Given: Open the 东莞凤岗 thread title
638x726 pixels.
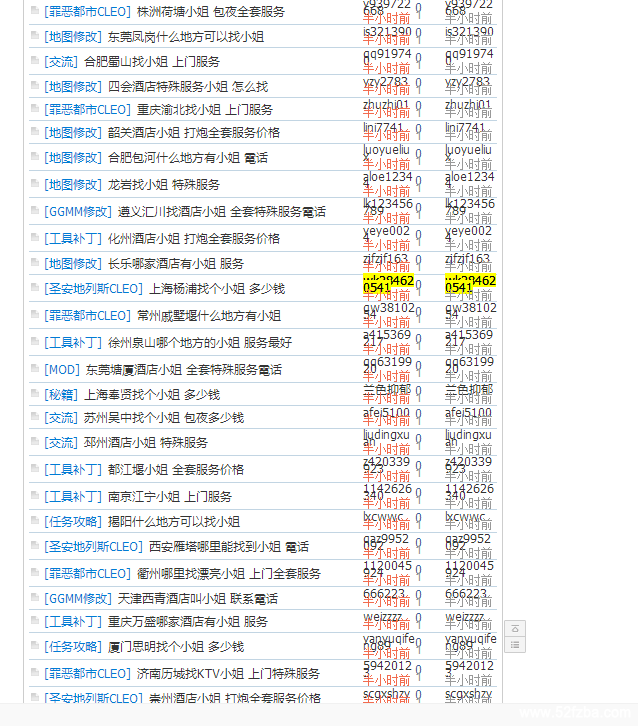Looking at the screenshot, I should pos(186,37).
